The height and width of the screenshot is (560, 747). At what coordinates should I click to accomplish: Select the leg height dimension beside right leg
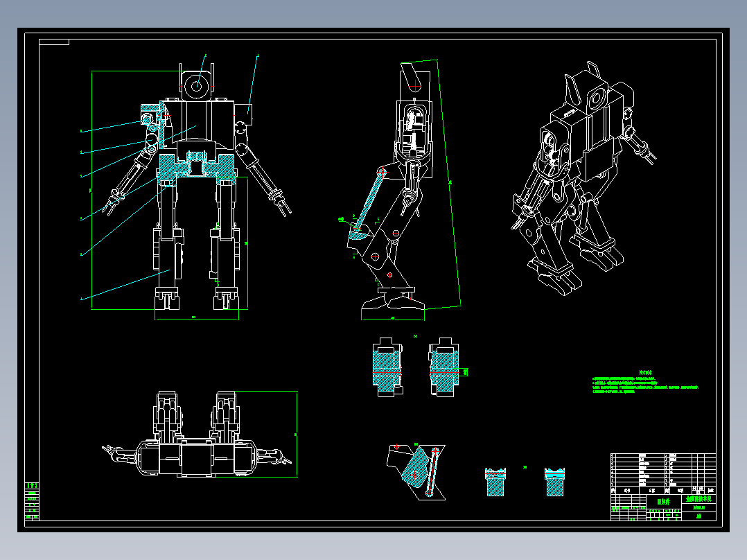point(248,243)
